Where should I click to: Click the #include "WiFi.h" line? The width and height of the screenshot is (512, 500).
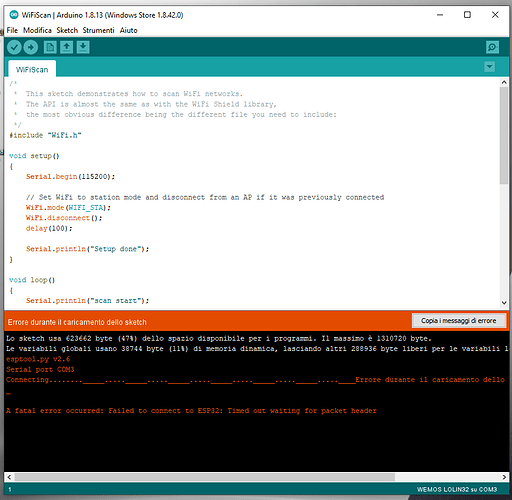[x=45, y=135]
